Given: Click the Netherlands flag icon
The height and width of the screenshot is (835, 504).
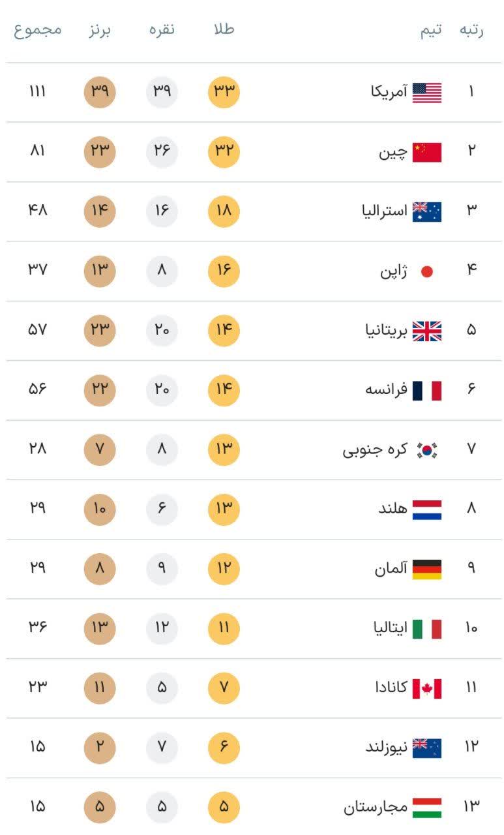Looking at the screenshot, I should (426, 509).
